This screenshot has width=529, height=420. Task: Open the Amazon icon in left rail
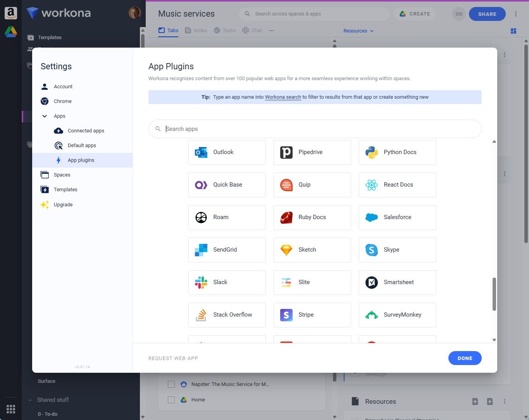click(x=11, y=13)
